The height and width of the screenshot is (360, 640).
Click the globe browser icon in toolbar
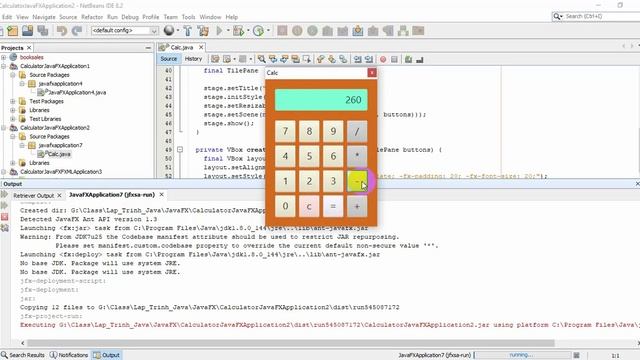coord(169,30)
